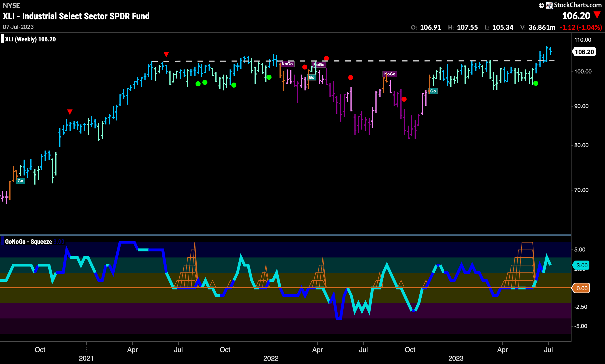
Task: Click the red dot above April 2022 high
Action: pyautogui.click(x=326, y=58)
